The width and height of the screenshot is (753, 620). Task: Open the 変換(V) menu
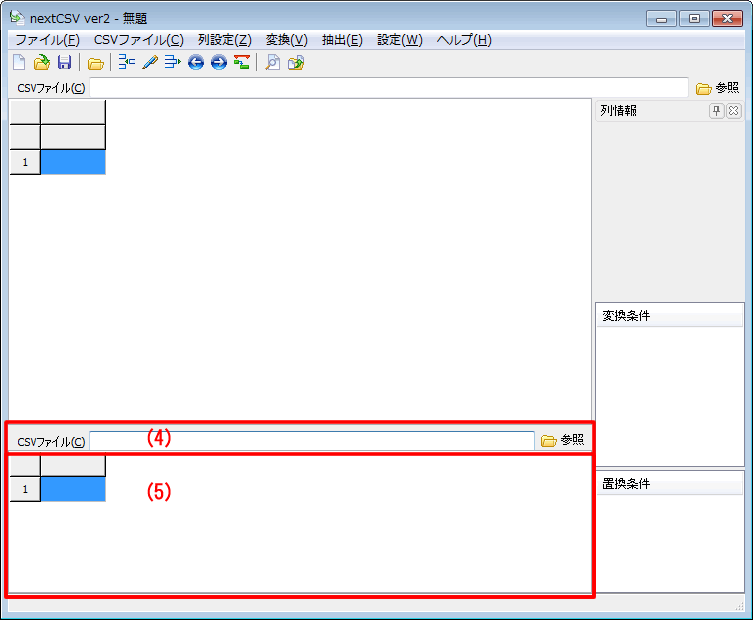[286, 40]
